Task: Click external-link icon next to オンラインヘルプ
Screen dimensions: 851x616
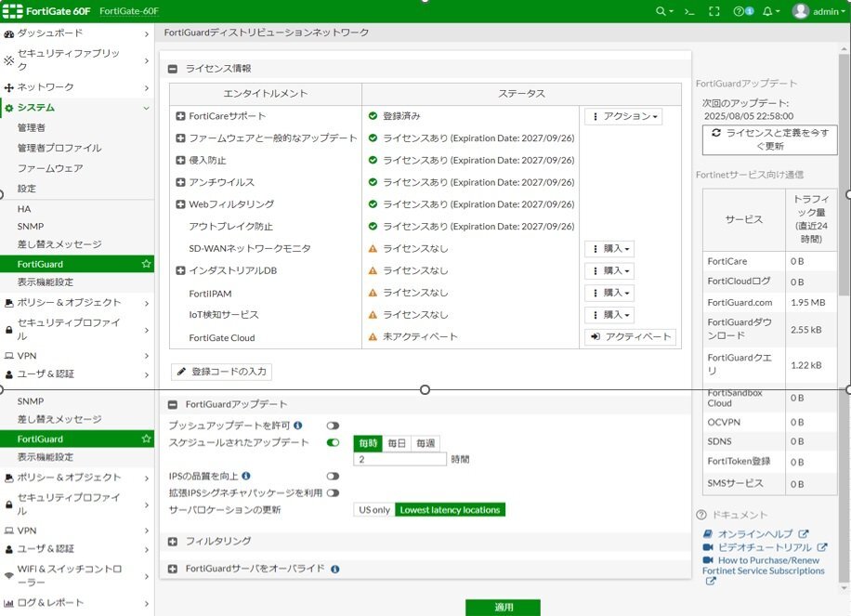Action: click(x=804, y=534)
